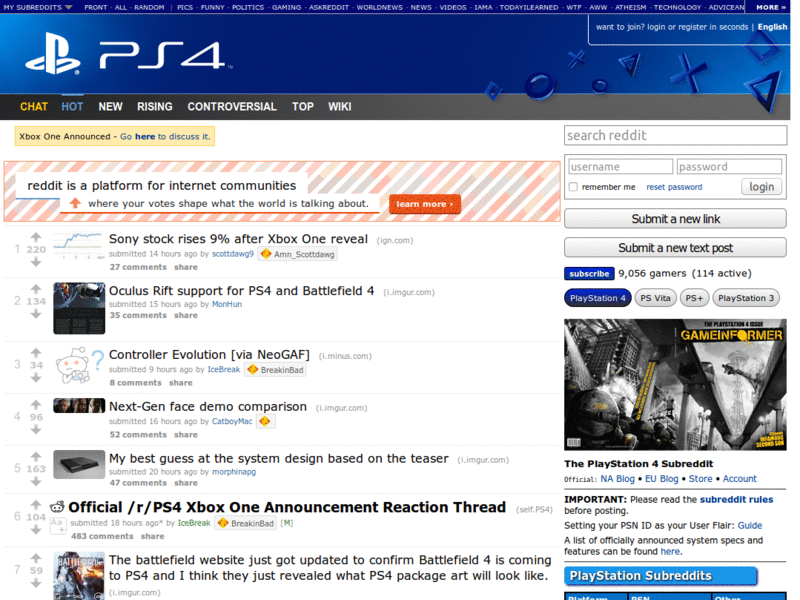Open the WIKI tab
800x600 pixels.
(x=339, y=107)
